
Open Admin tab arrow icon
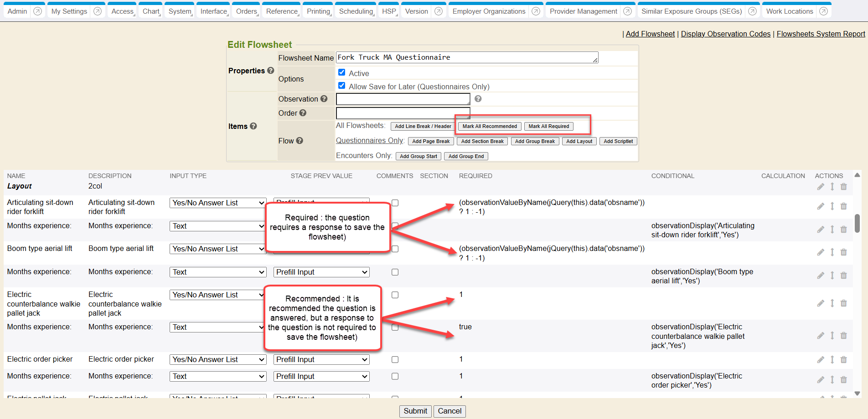[x=38, y=11]
